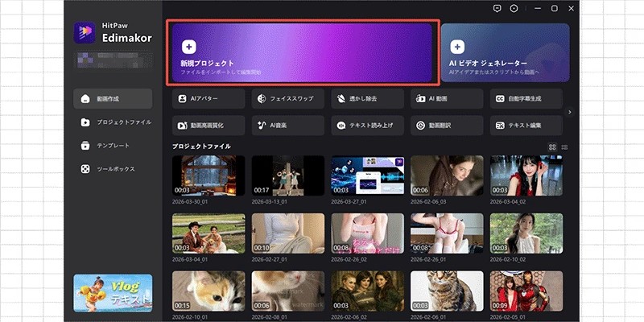Click the テキスト読み上げ speech icon

point(341,126)
